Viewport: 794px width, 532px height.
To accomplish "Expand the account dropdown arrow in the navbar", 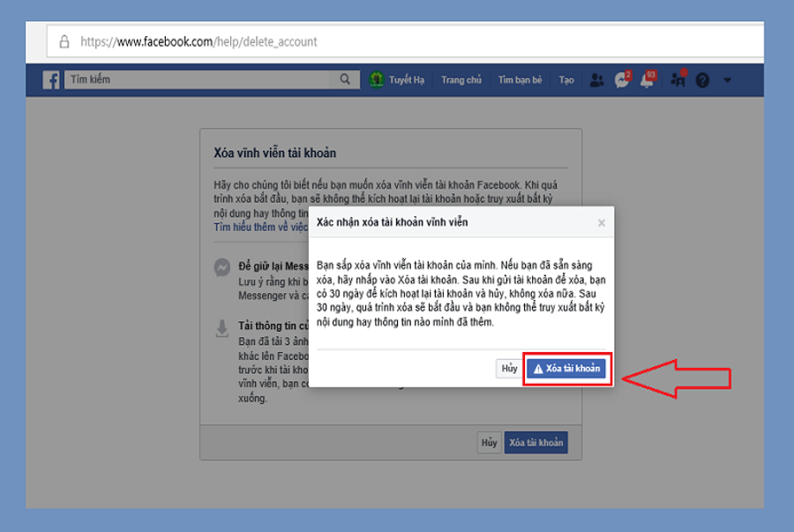I will point(727,80).
